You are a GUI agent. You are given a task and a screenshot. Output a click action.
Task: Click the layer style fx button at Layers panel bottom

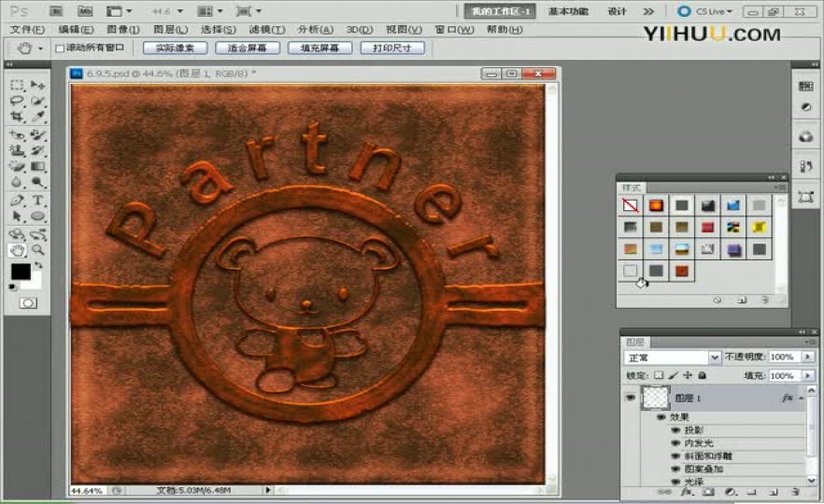click(x=687, y=493)
